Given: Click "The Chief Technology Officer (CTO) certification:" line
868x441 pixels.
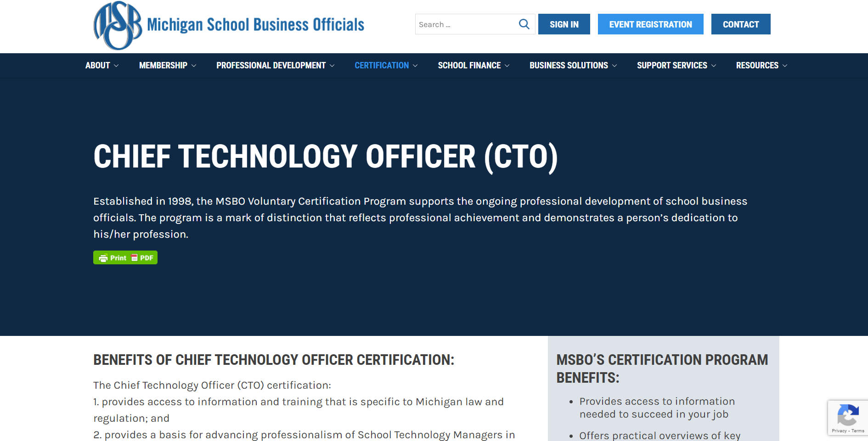Looking at the screenshot, I should pyautogui.click(x=212, y=385).
